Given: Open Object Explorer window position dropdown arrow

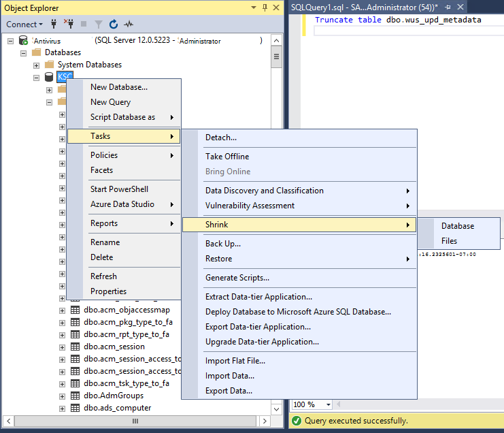Looking at the screenshot, I should click(x=254, y=7).
